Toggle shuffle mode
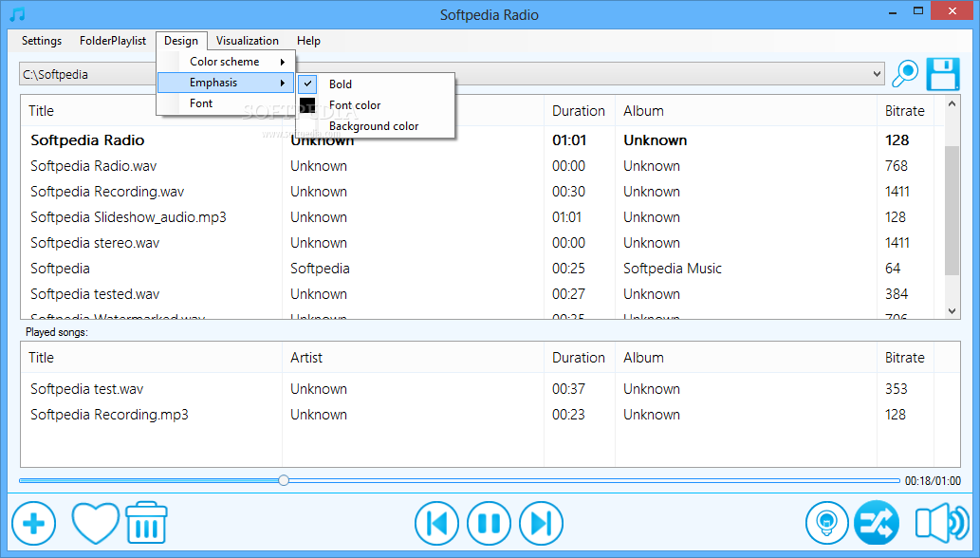 pos(877,523)
